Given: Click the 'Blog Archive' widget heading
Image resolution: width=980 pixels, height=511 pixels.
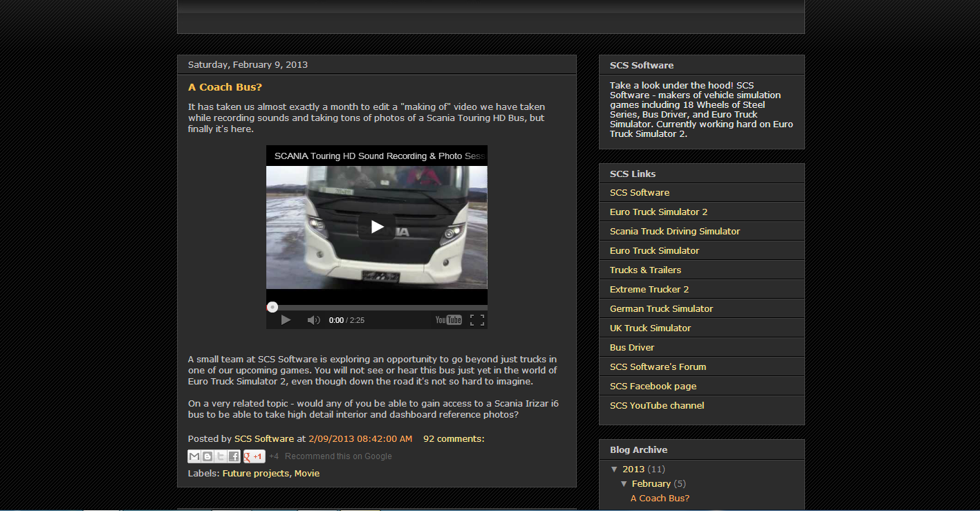Looking at the screenshot, I should coord(638,449).
